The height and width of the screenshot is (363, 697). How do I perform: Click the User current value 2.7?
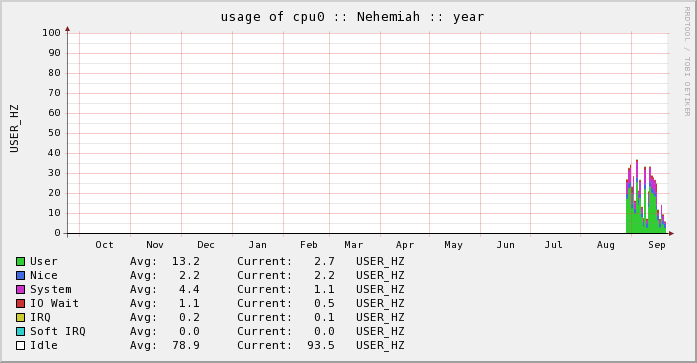(x=324, y=261)
